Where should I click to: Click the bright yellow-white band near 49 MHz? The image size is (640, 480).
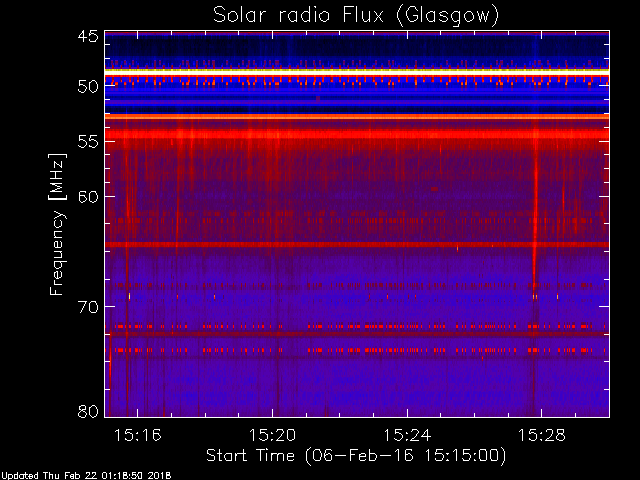357,72
